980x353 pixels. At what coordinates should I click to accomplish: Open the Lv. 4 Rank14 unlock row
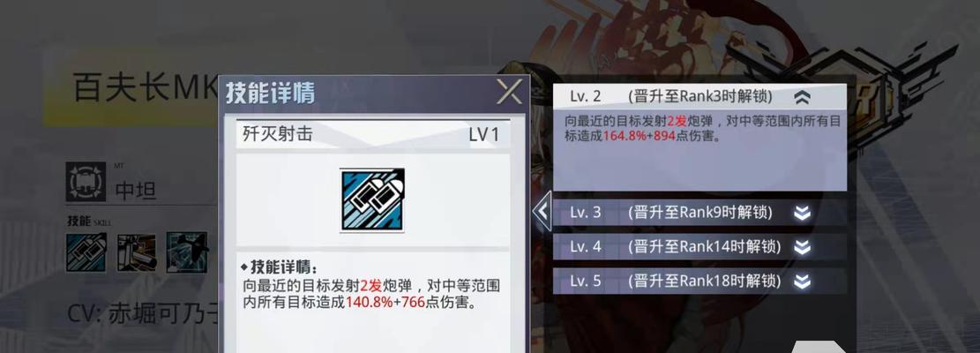click(699, 247)
